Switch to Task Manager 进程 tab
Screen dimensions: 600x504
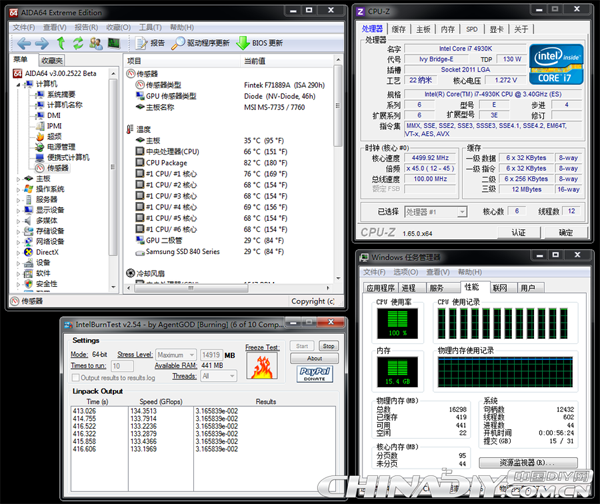[x=412, y=288]
